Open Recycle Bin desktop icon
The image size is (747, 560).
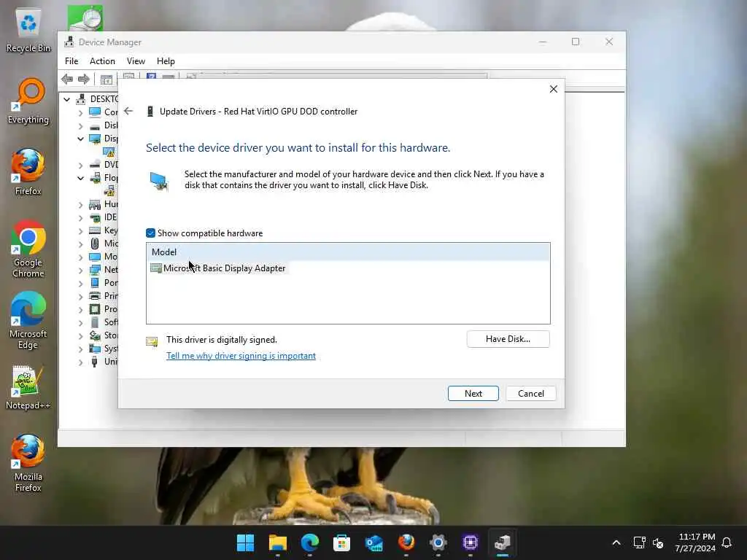pyautogui.click(x=28, y=31)
